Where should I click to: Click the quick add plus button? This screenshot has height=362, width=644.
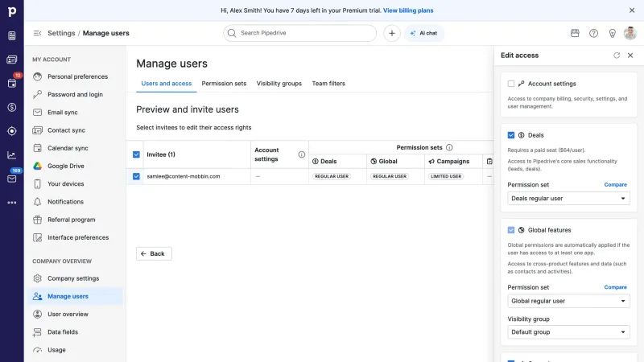tap(392, 33)
